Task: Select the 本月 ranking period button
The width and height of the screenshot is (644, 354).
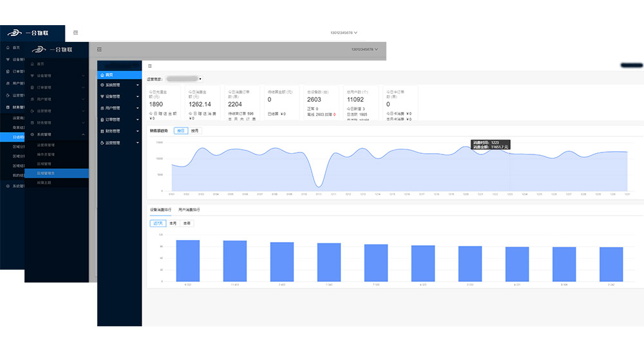Action: 173,223
